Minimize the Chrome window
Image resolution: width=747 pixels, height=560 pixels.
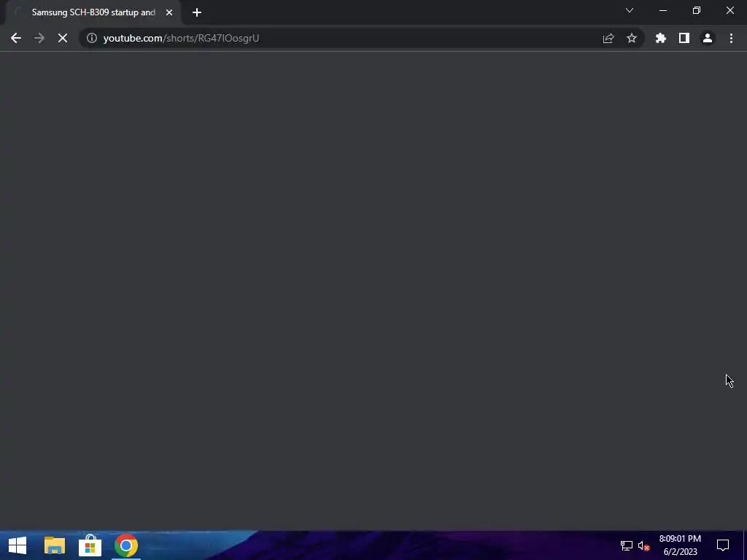point(663,10)
